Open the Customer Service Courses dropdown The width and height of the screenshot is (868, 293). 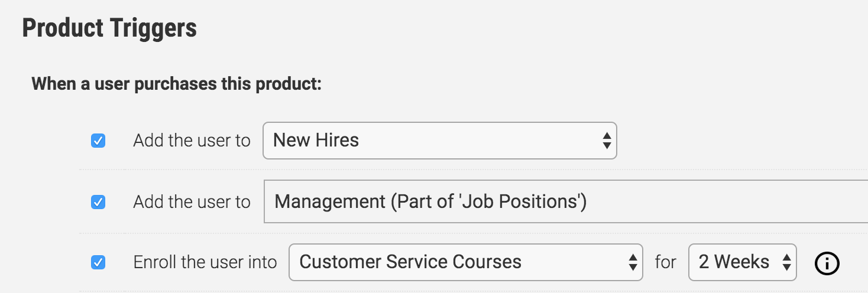pos(466,262)
